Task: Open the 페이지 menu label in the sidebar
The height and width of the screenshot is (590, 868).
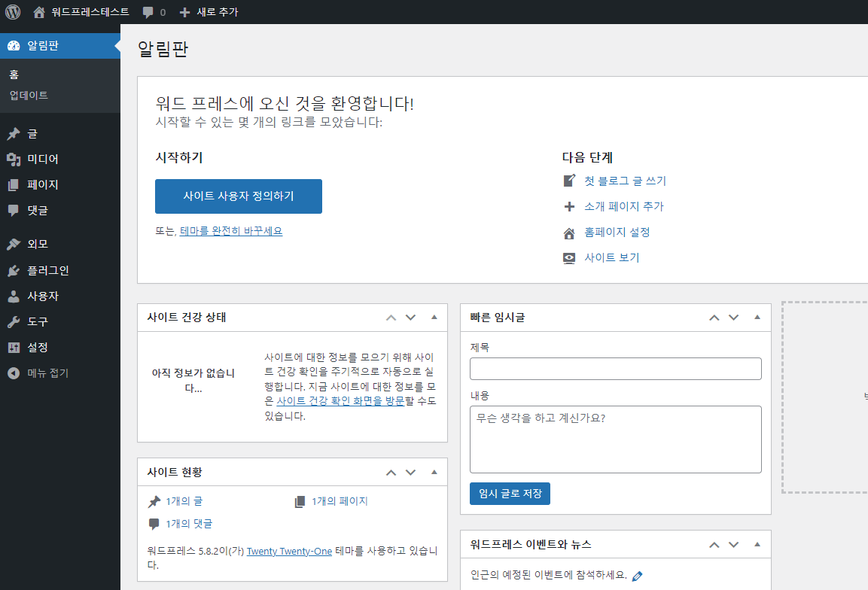Action: click(43, 185)
